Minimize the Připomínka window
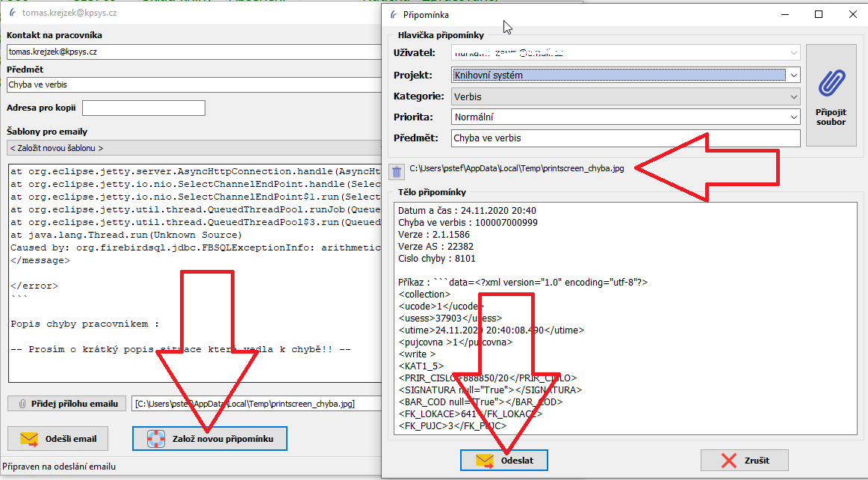 [x=785, y=14]
